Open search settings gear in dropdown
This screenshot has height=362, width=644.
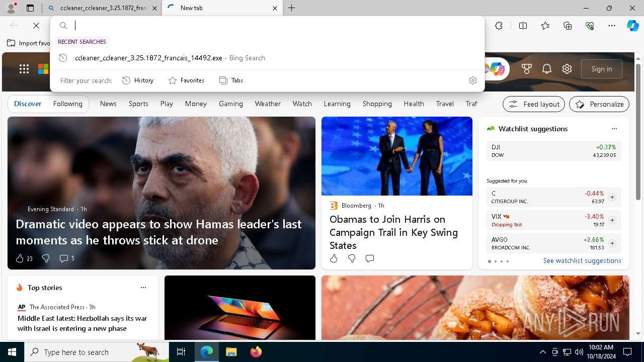pos(472,80)
